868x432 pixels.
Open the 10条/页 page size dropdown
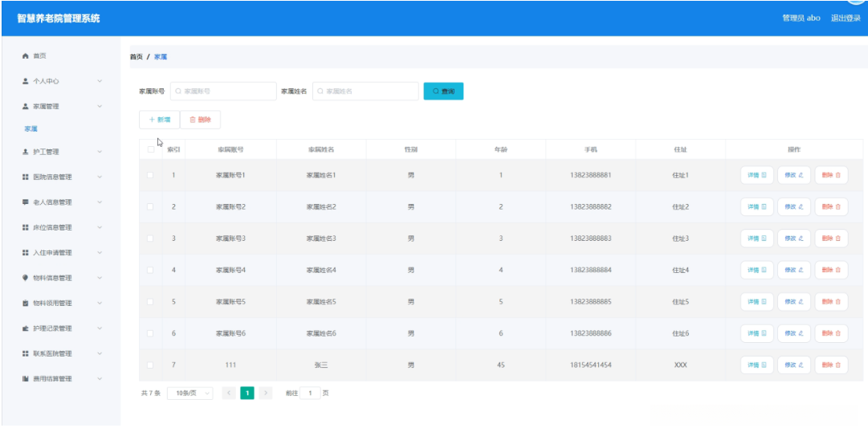coord(189,393)
